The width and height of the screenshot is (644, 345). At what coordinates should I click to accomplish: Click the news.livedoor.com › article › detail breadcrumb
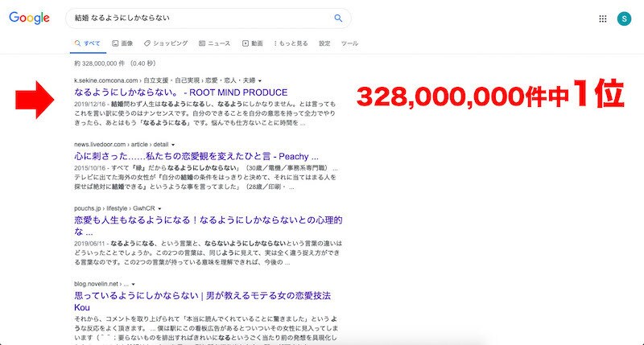122,145
